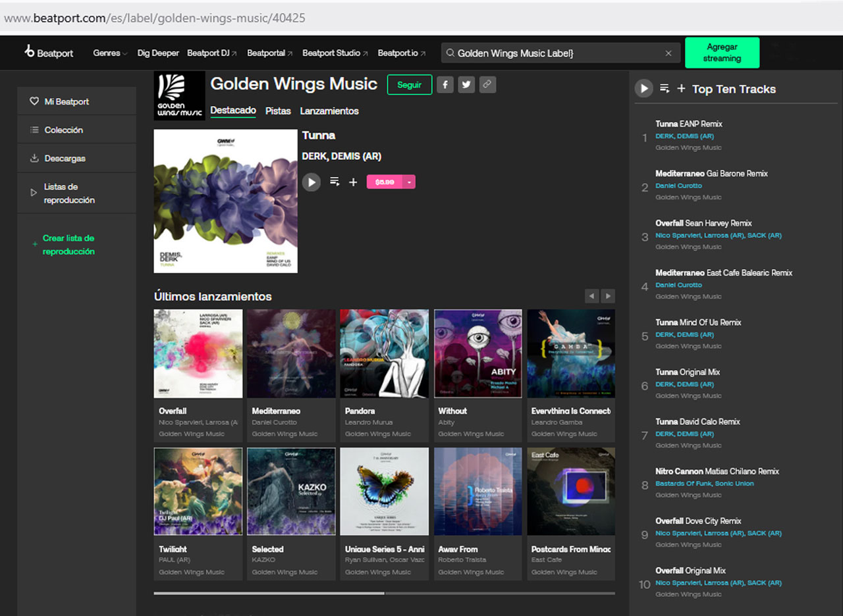Click next arrow in Últimos lanzamientos
843x616 pixels.
(x=608, y=296)
